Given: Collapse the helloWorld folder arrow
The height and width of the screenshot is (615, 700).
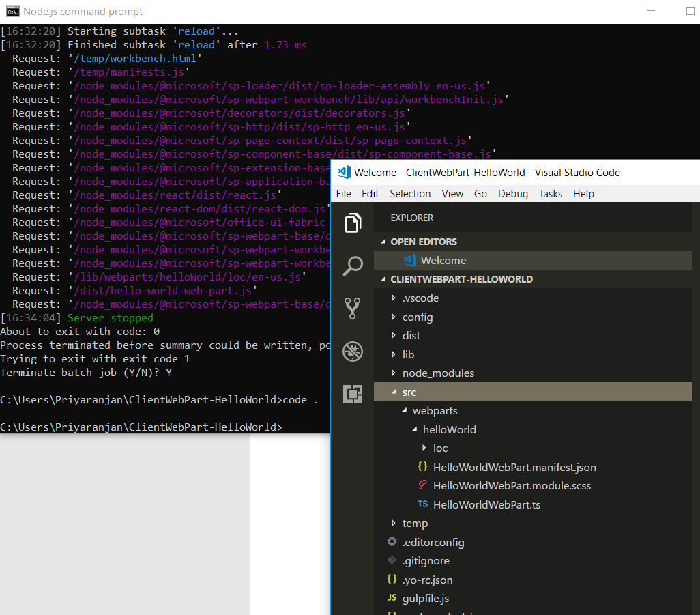Looking at the screenshot, I should click(414, 429).
